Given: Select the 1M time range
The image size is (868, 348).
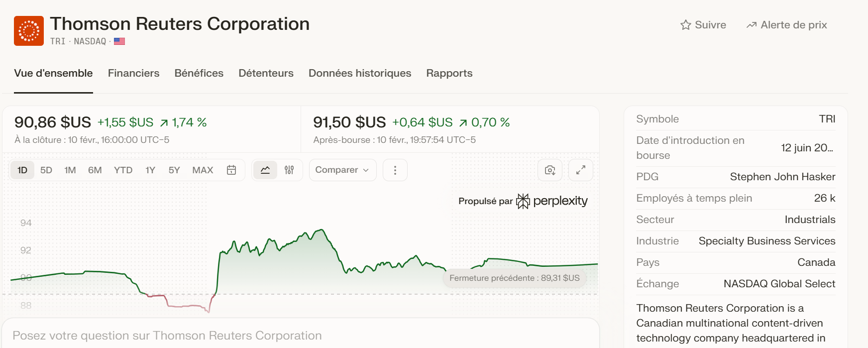Looking at the screenshot, I should pos(70,170).
